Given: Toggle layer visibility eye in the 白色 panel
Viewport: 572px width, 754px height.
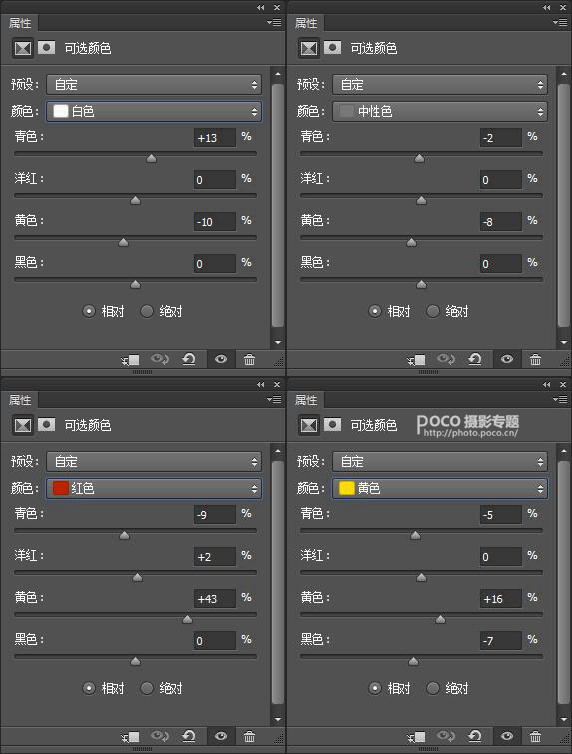Looking at the screenshot, I should (221, 359).
